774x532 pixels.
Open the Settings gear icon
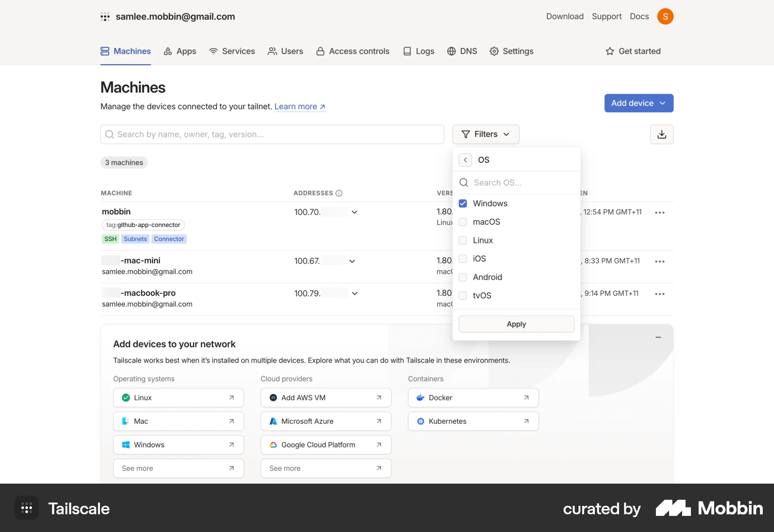coord(494,51)
